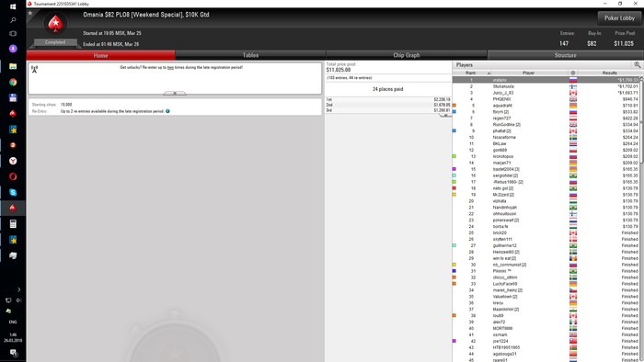Open Skype from the taskbar
The width and height of the screenshot is (644, 362).
[13, 192]
